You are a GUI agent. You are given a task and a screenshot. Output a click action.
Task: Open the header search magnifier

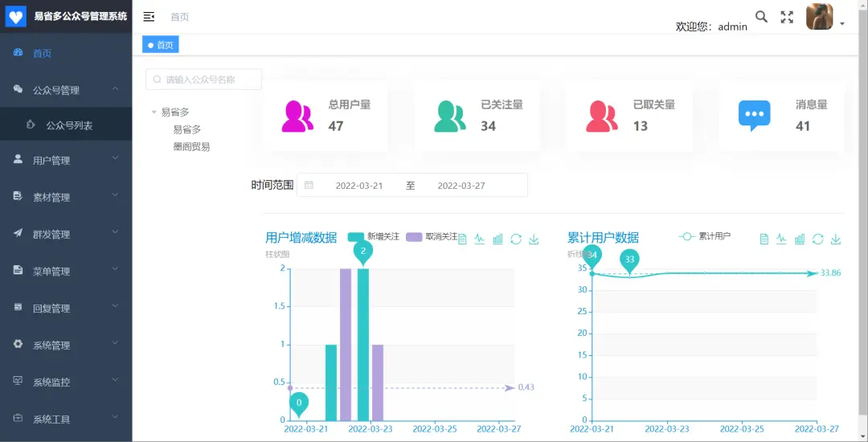pos(762,17)
